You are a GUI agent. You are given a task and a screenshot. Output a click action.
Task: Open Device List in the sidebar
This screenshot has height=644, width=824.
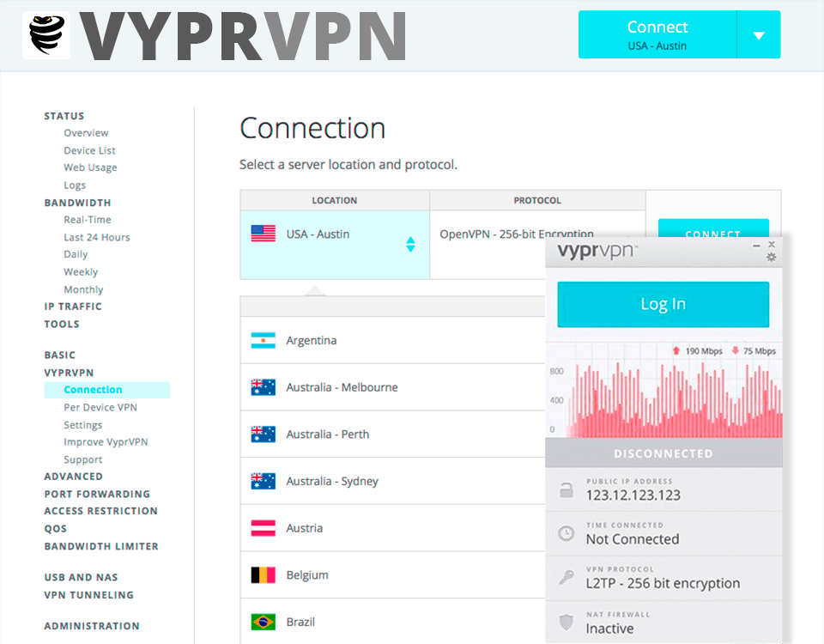coord(89,150)
